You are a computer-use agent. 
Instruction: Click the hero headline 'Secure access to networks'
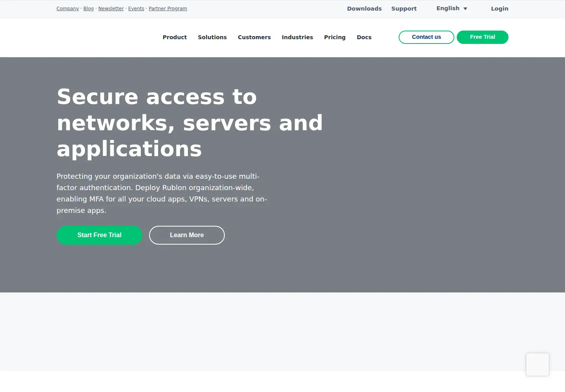point(190,123)
